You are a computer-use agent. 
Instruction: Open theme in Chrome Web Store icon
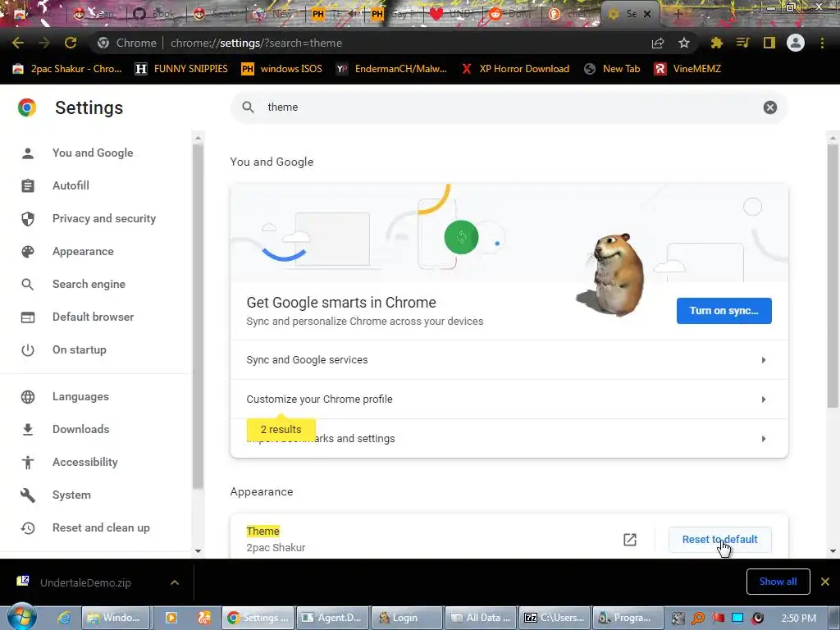pos(630,540)
